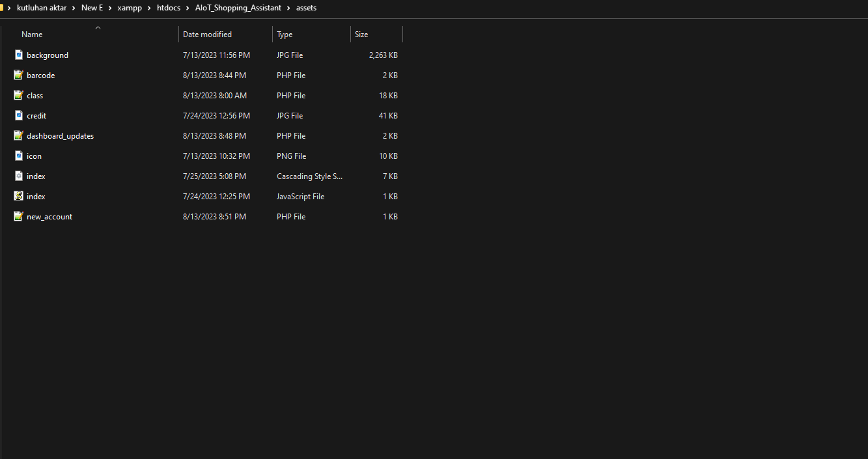This screenshot has width=868, height=459.
Task: Click the PNG image icon next to icon
Action: (18, 156)
